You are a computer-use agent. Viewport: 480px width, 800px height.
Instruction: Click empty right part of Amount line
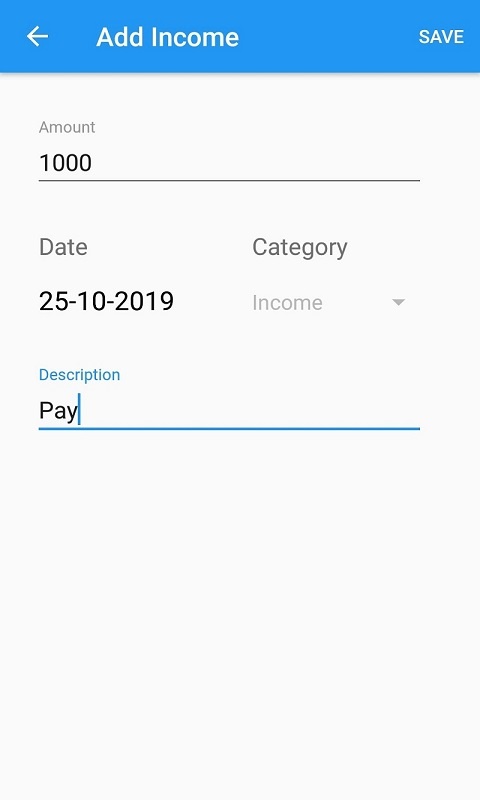pyautogui.click(x=306, y=163)
